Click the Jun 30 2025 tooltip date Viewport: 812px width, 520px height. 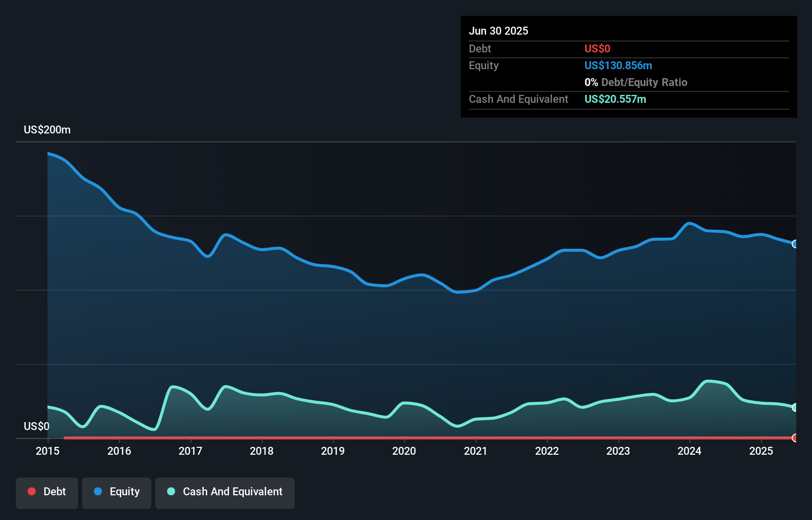pyautogui.click(x=498, y=31)
